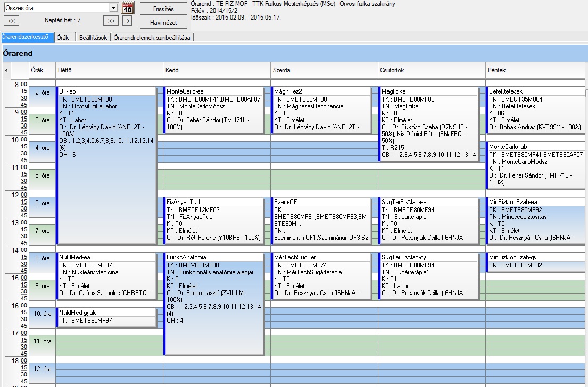Select the MinBiztJogSzab-gy class block

[536, 262]
